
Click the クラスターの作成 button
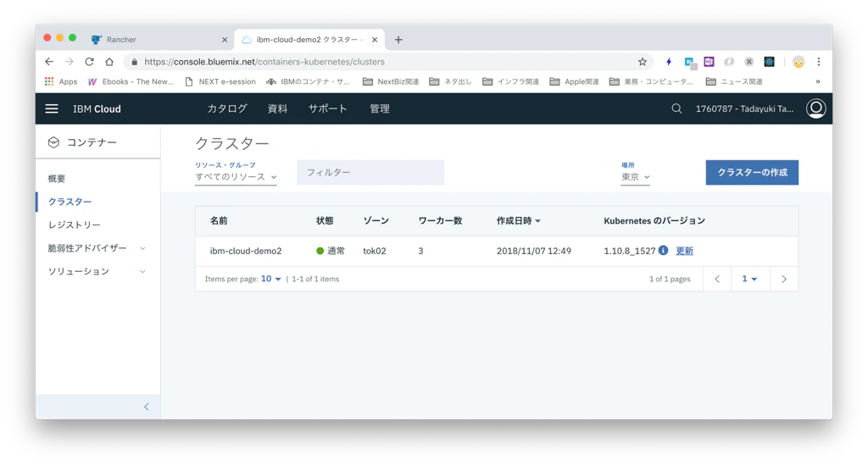click(752, 172)
